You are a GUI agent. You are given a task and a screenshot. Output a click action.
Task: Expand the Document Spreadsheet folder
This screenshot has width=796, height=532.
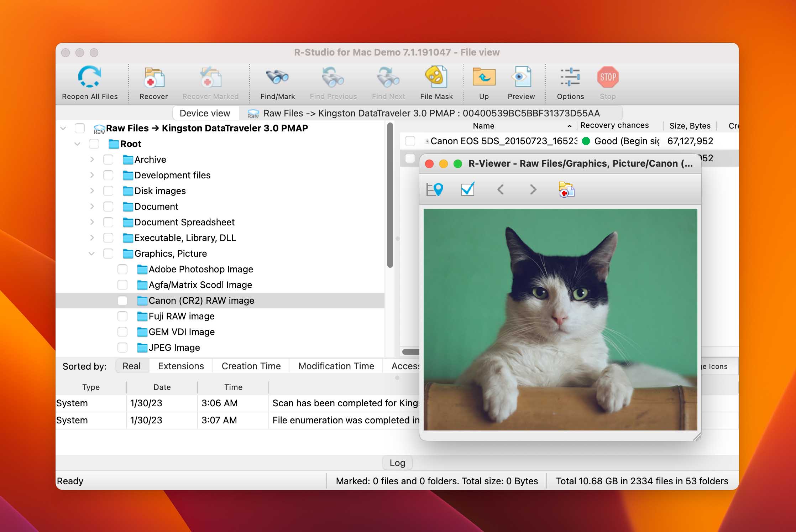tap(92, 222)
